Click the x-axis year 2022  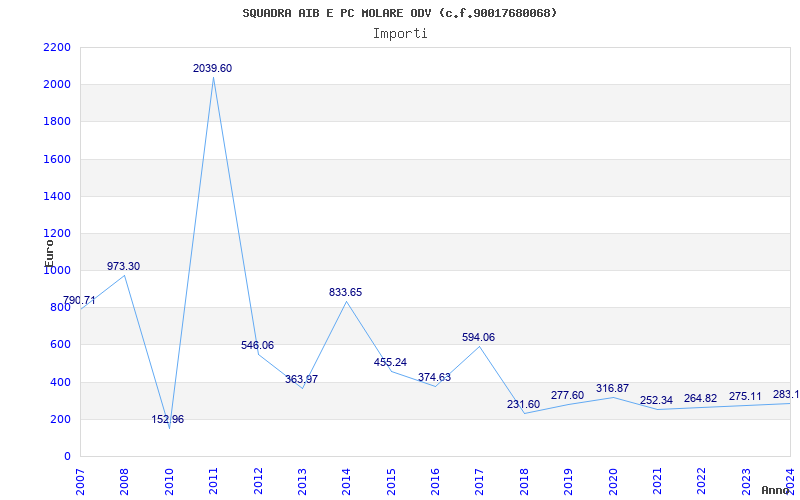[x=702, y=482]
